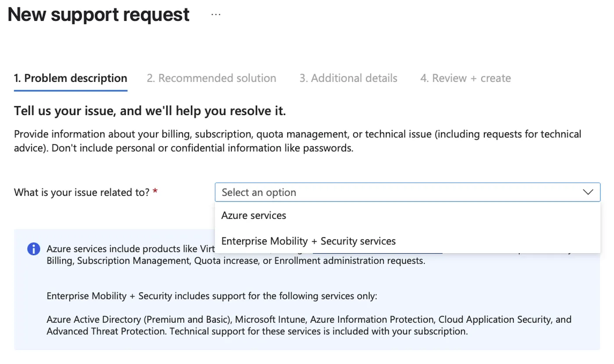Click the 'New support request' page title
The width and height of the screenshot is (614, 364).
click(x=99, y=14)
